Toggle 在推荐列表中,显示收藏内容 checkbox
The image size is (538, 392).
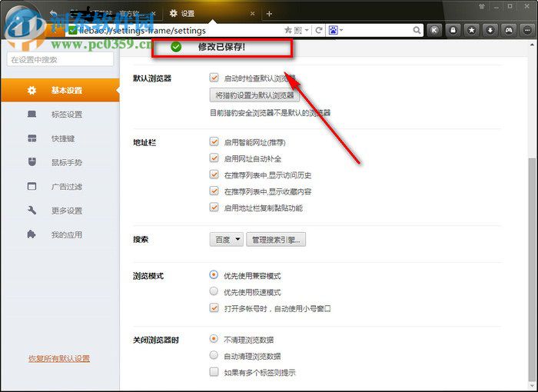click(x=214, y=191)
